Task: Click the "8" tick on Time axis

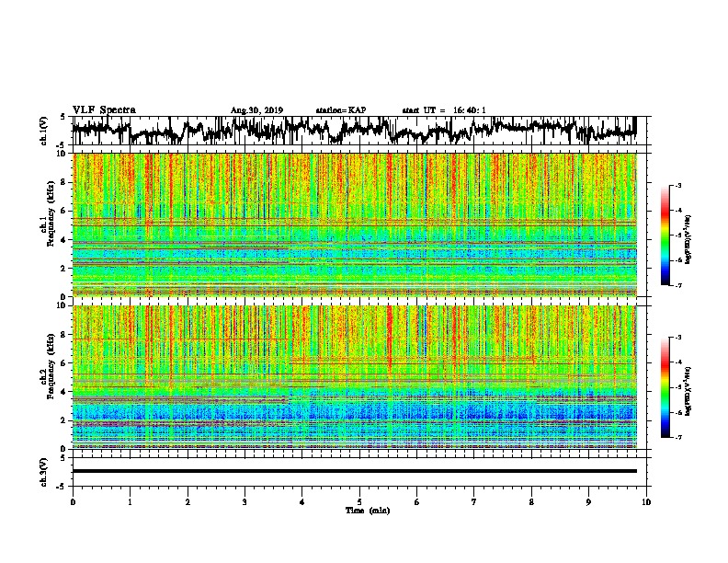Action: [x=531, y=502]
